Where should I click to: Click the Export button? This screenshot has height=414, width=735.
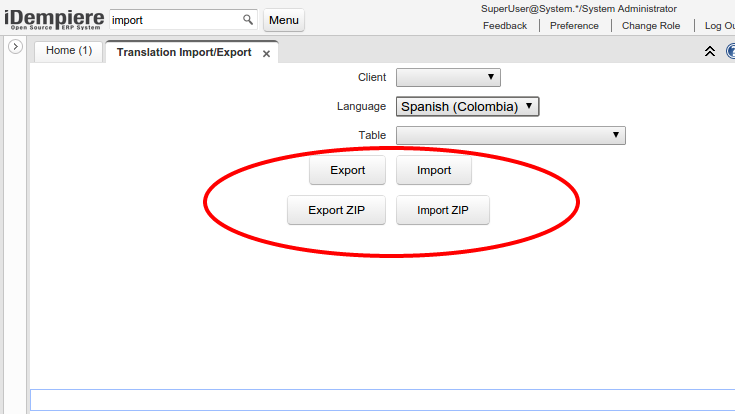pyautogui.click(x=347, y=170)
